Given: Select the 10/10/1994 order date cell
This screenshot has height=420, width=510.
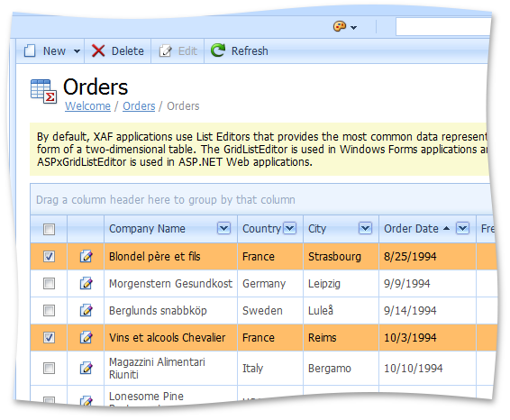Looking at the screenshot, I should pyautogui.click(x=427, y=369).
